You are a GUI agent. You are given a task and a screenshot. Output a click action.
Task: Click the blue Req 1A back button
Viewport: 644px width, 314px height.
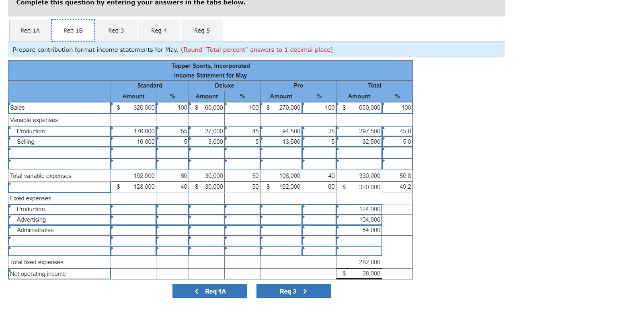click(x=210, y=291)
